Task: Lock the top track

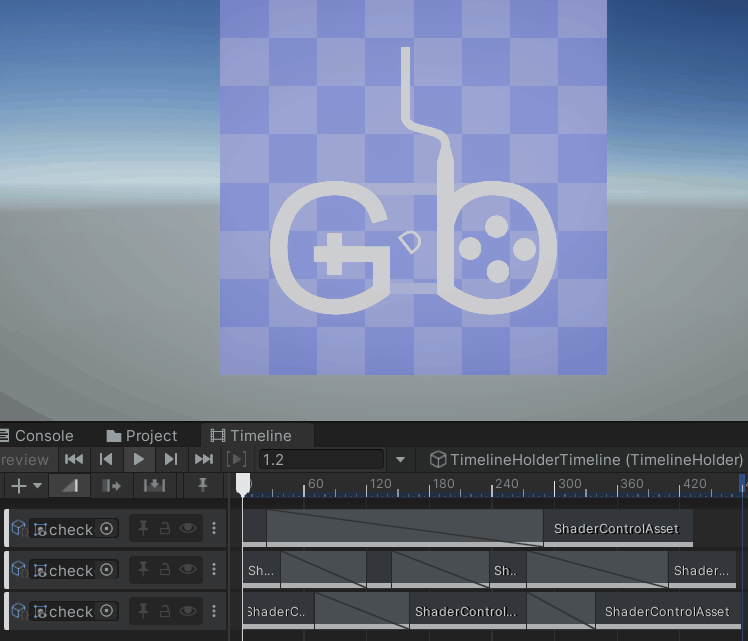Action: (165, 528)
